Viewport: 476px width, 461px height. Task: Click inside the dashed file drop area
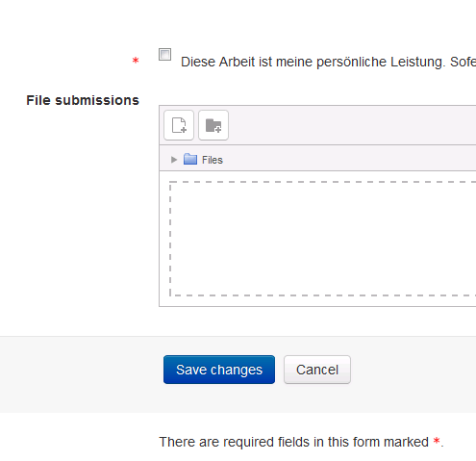coord(323,239)
